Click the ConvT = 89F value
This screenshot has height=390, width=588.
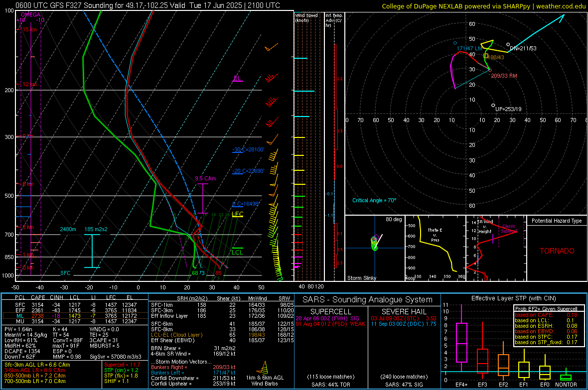coord(68,340)
